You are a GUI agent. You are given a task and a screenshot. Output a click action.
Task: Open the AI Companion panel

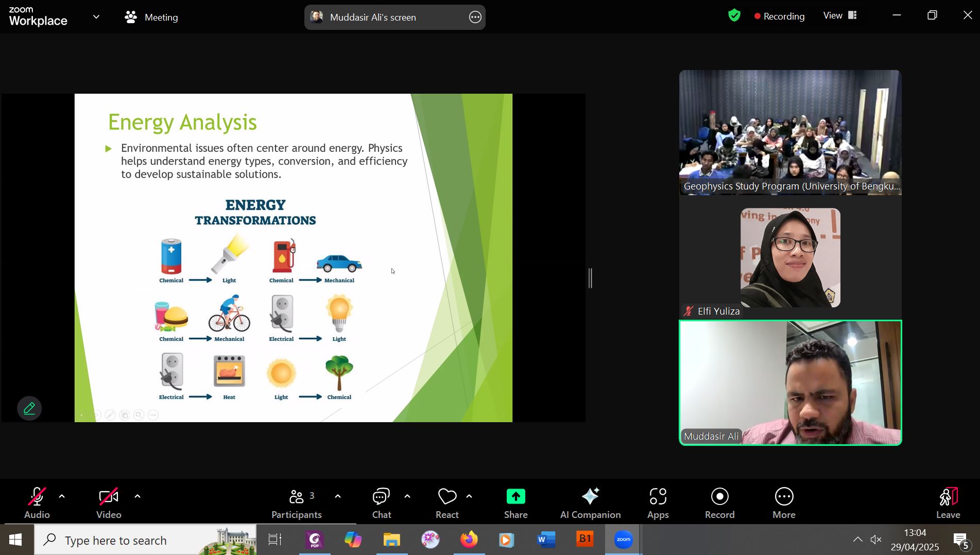tap(590, 503)
